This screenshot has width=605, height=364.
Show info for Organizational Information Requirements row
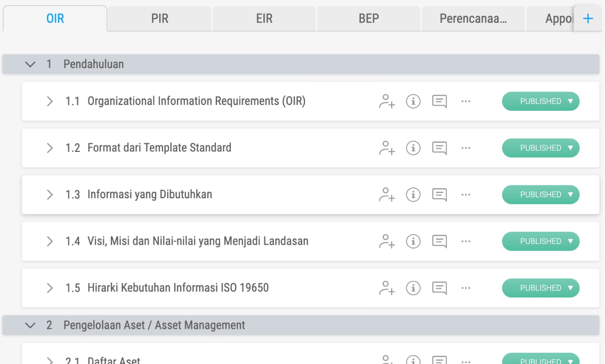(x=413, y=101)
